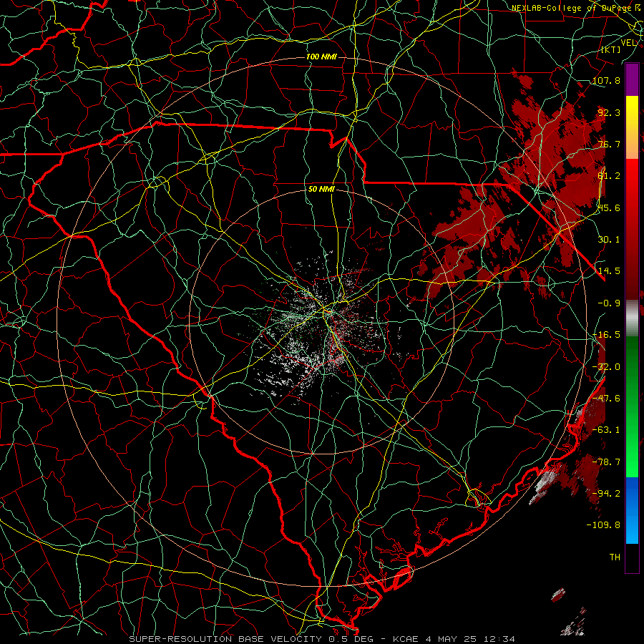This screenshot has width=644, height=644.
Task: Select the -109.8 legend value
Action: [603, 525]
